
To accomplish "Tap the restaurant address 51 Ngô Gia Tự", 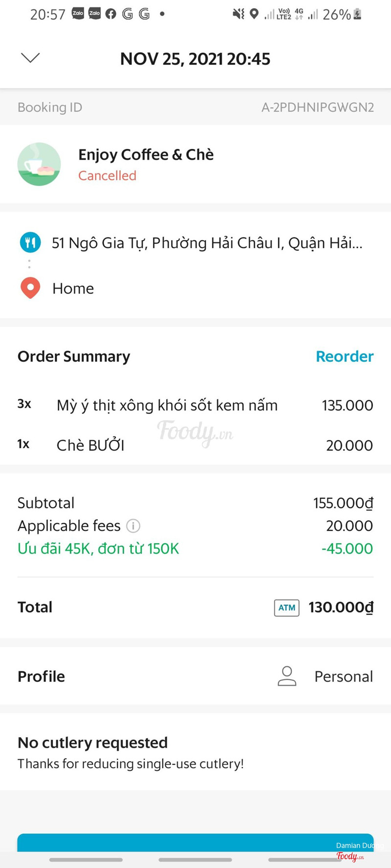I will coord(207,243).
